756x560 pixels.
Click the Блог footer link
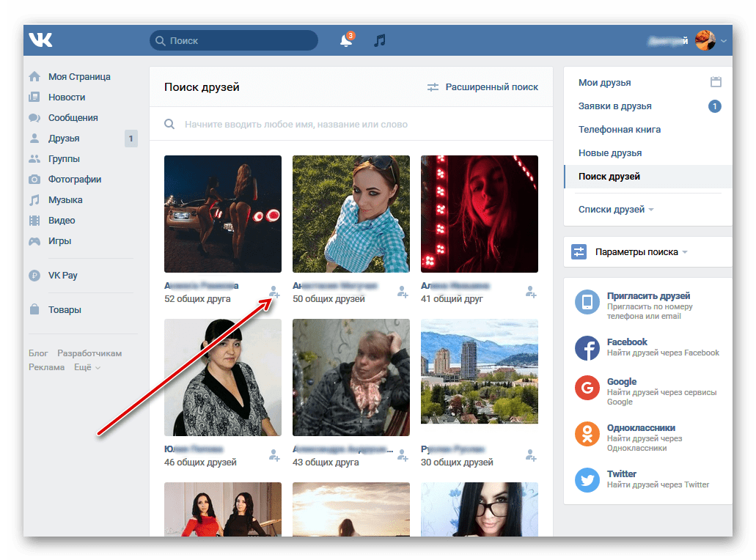tap(38, 353)
